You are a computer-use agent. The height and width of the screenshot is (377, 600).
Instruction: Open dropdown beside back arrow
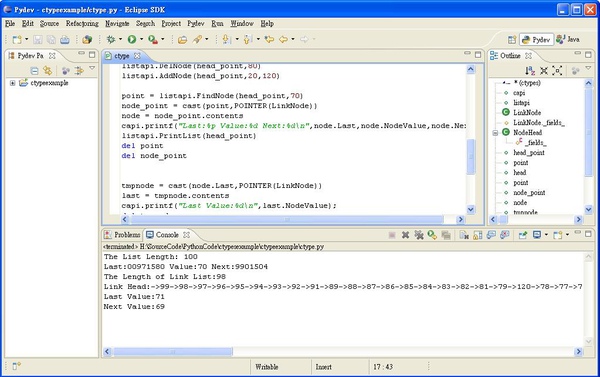[x=293, y=39]
